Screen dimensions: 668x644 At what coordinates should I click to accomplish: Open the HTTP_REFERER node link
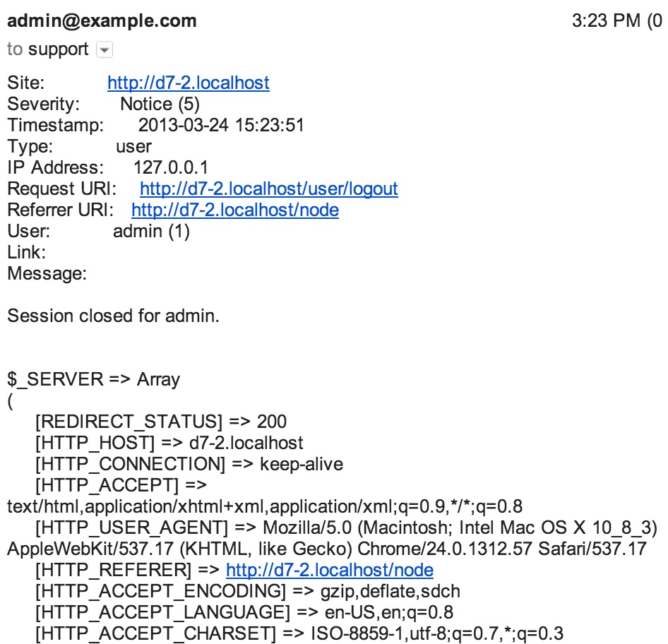pos(330,570)
